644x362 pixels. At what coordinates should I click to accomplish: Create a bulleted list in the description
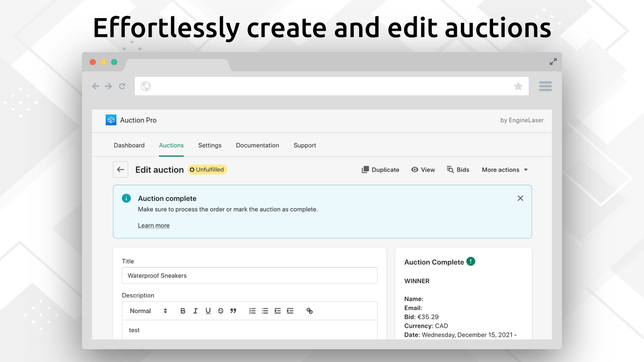click(265, 311)
